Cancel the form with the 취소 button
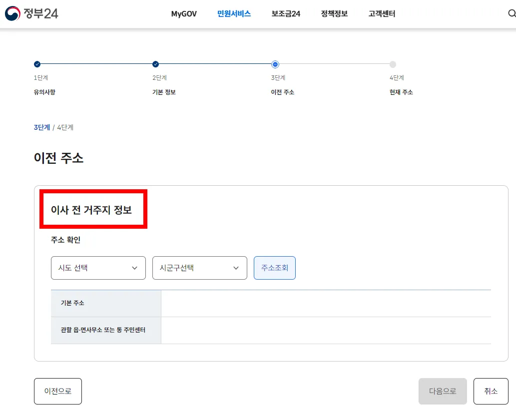Screen dimensions: 516x420 coord(491,391)
